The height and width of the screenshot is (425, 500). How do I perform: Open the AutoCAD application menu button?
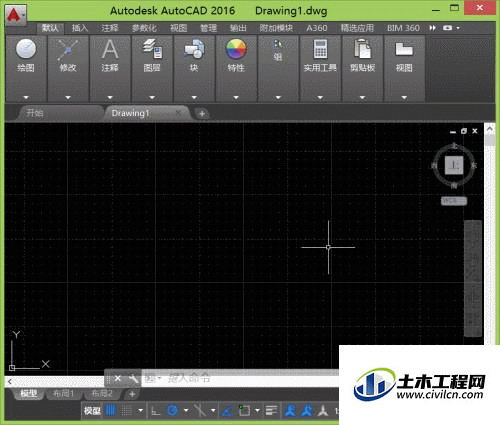(x=16, y=14)
